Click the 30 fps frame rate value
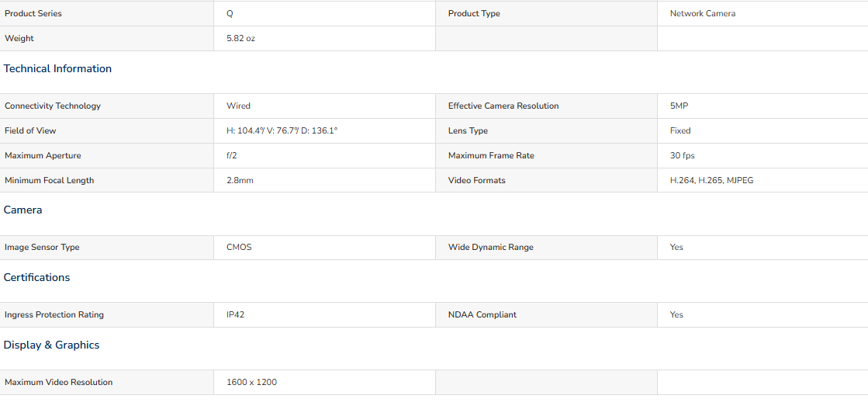 pos(682,155)
